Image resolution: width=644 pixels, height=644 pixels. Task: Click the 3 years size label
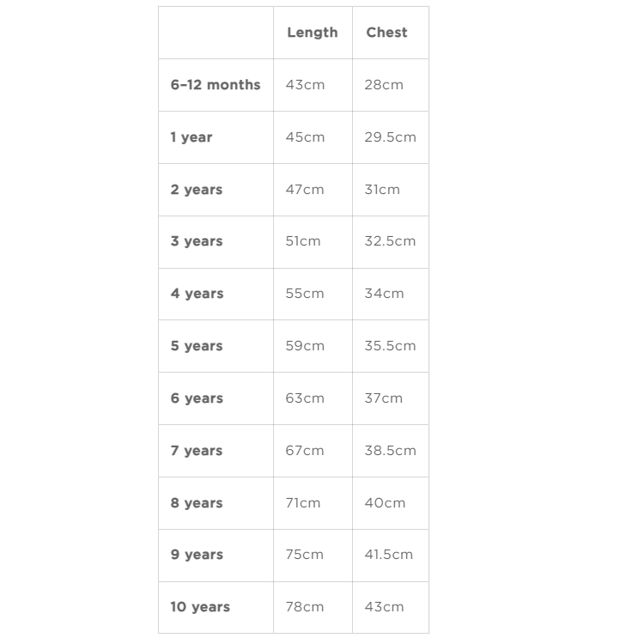[196, 241]
